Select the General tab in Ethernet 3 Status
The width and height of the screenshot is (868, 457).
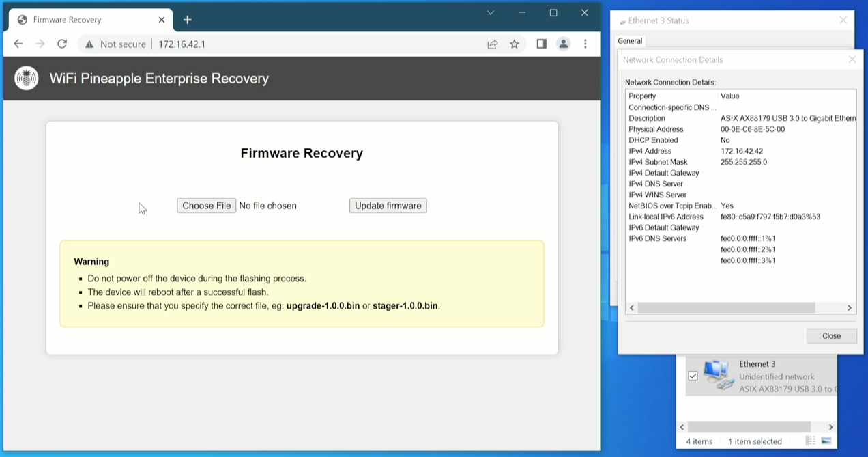pos(630,41)
